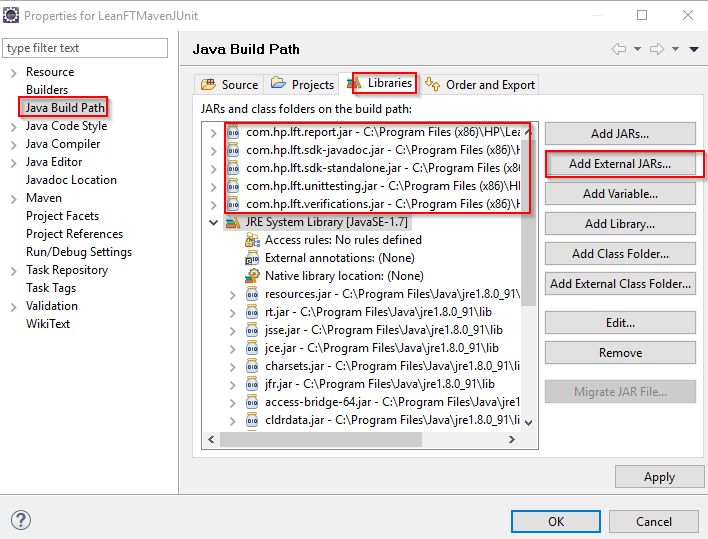Click the Add External JARs... button
The width and height of the screenshot is (708, 539).
620,164
